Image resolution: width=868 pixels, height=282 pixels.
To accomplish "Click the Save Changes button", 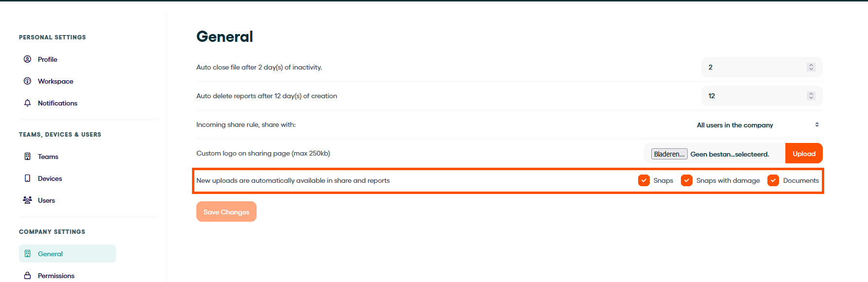I will pos(226,211).
